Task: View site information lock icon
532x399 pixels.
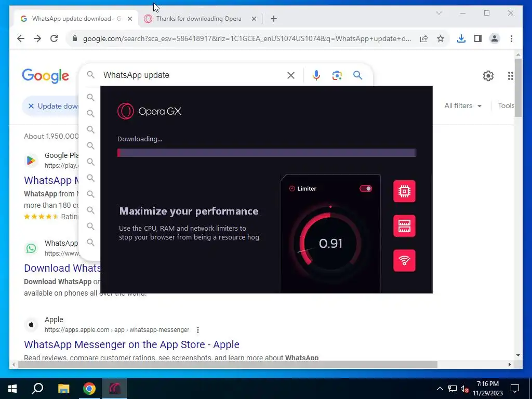Action: point(75,38)
